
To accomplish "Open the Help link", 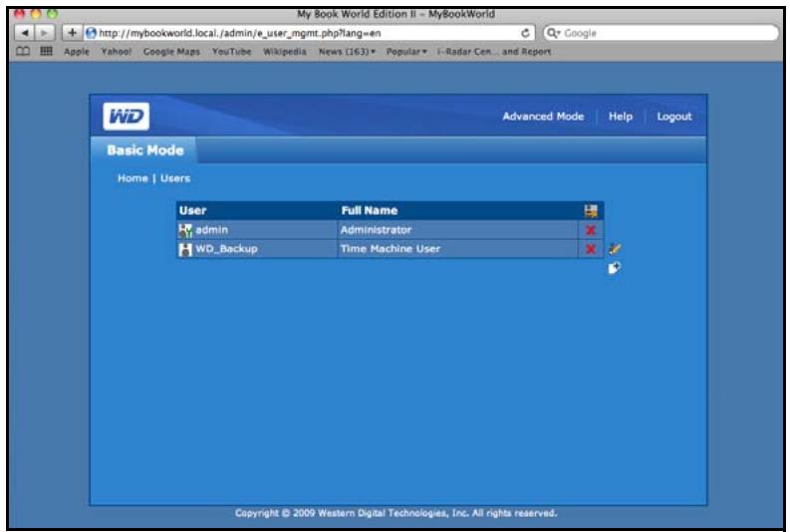I will 621,117.
